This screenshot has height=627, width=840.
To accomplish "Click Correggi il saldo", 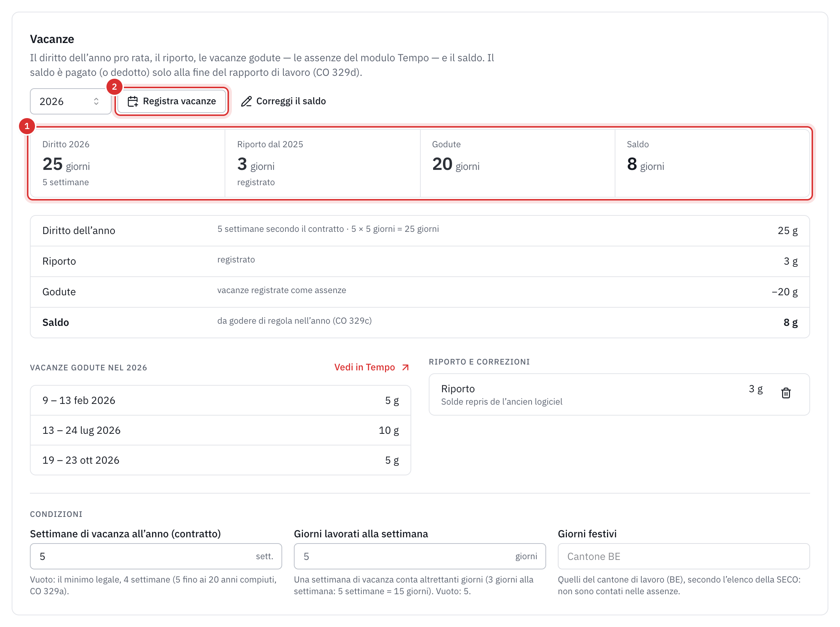I will pyautogui.click(x=283, y=101).
